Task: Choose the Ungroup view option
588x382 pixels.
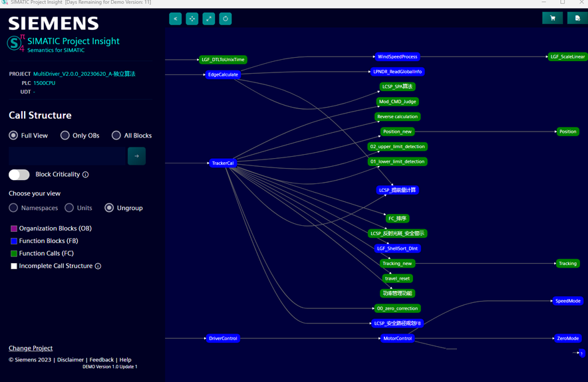Action: 109,208
